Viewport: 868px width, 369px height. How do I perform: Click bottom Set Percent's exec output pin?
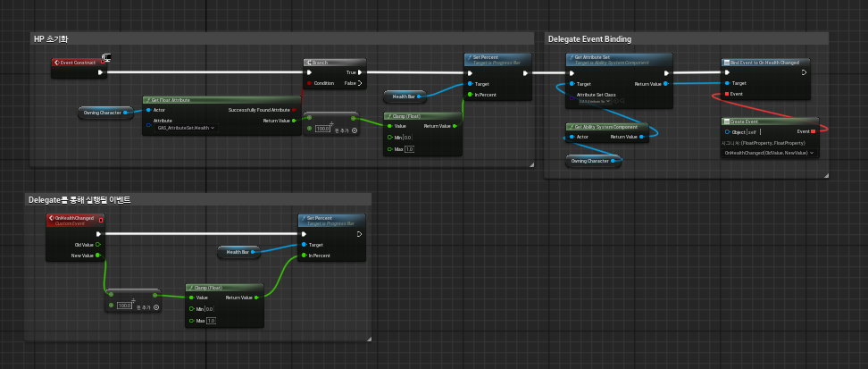[360, 234]
